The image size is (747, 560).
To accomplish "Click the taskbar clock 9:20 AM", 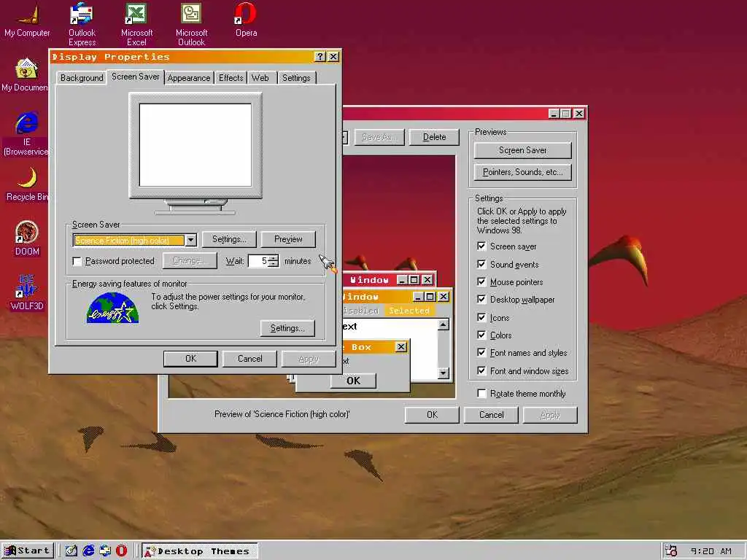I will 711,551.
